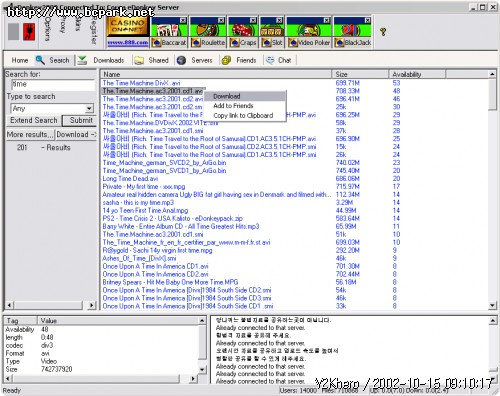500x396 pixels.
Task: Select 'The Time Machine DivX .avi' result
Action: pyautogui.click(x=141, y=83)
